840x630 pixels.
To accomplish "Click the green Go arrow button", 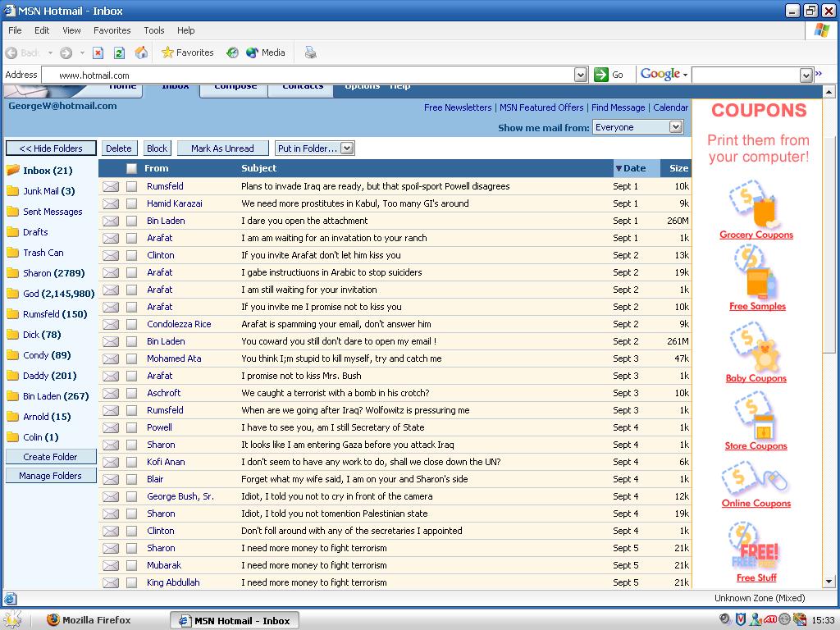I will 601,75.
